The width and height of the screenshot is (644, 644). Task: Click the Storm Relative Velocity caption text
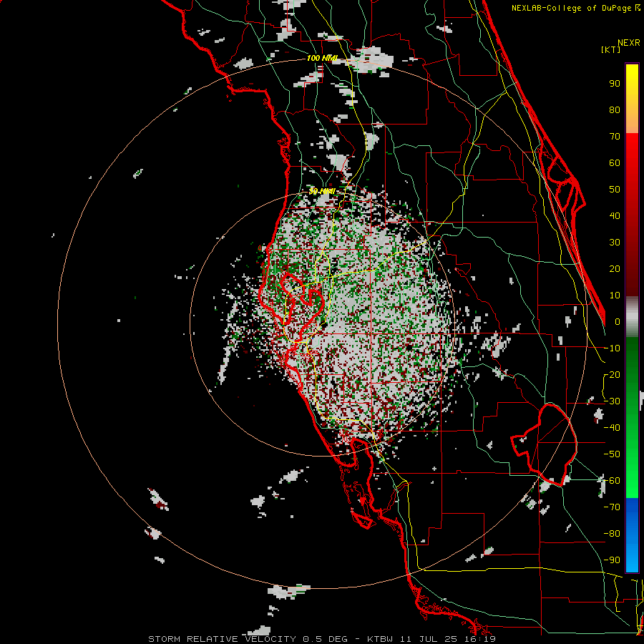321,639
